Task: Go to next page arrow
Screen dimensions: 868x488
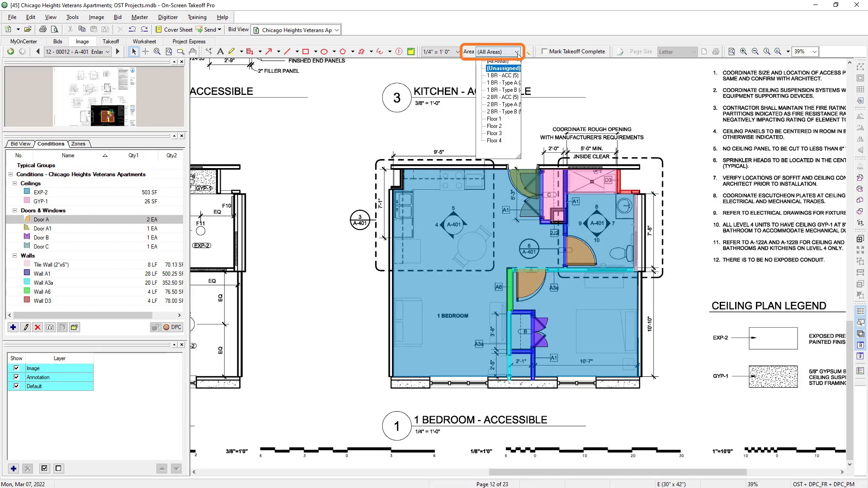Action: tap(118, 52)
